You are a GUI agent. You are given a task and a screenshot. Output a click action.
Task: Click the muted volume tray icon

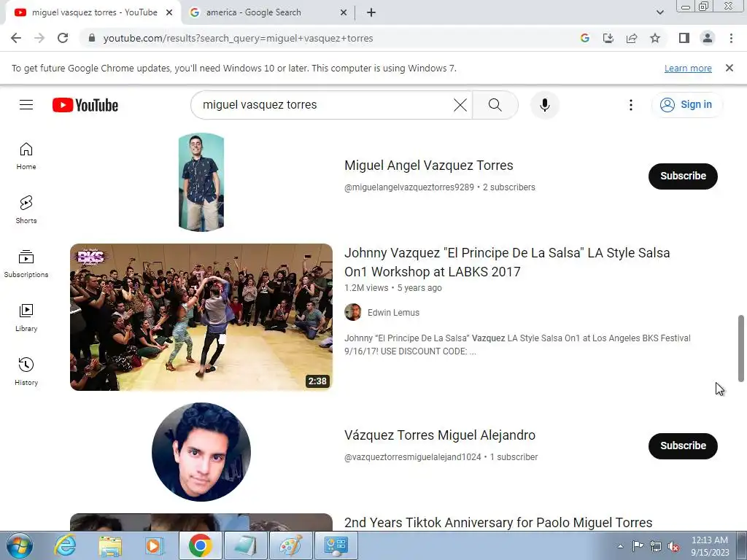(673, 546)
